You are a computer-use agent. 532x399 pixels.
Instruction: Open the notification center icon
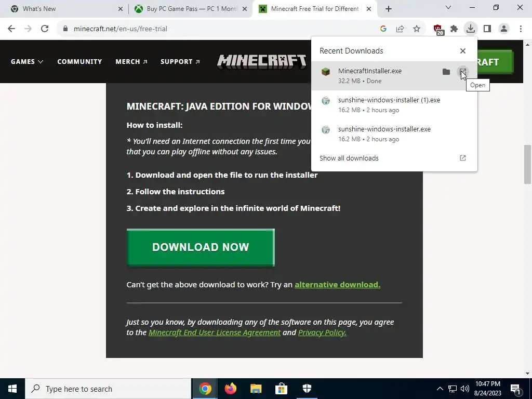(515, 389)
